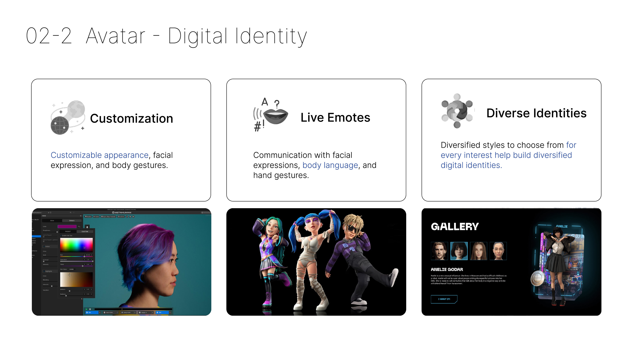Switch to the PRESET tab

point(68,232)
